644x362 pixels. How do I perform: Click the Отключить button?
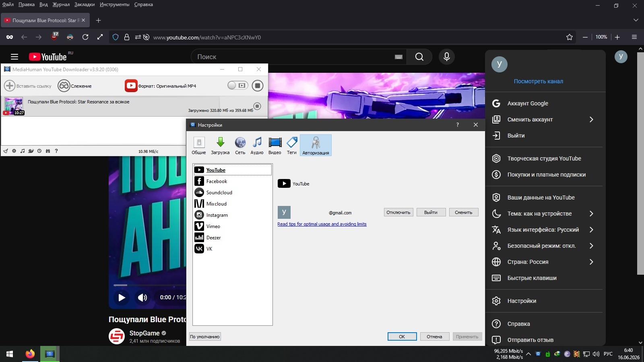398,212
